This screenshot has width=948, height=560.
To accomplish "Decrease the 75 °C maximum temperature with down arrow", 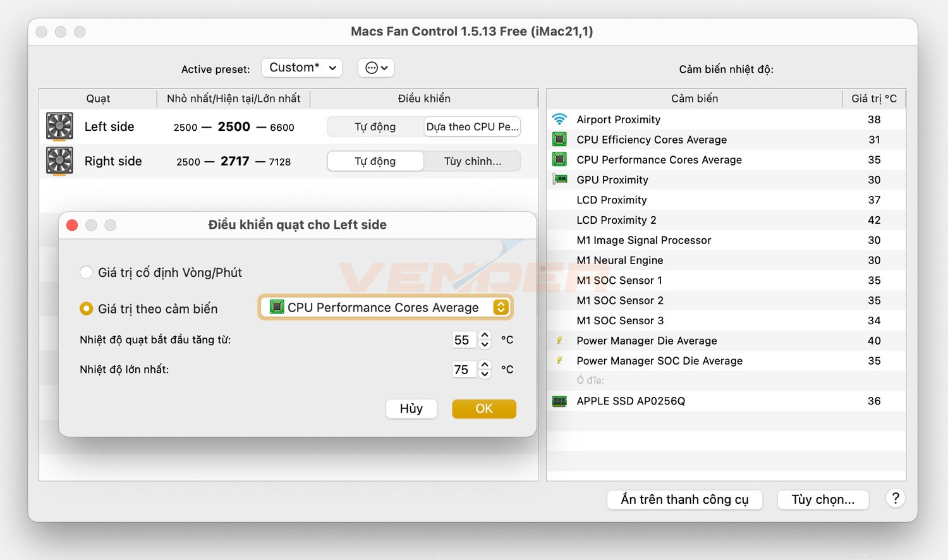I will click(x=485, y=374).
